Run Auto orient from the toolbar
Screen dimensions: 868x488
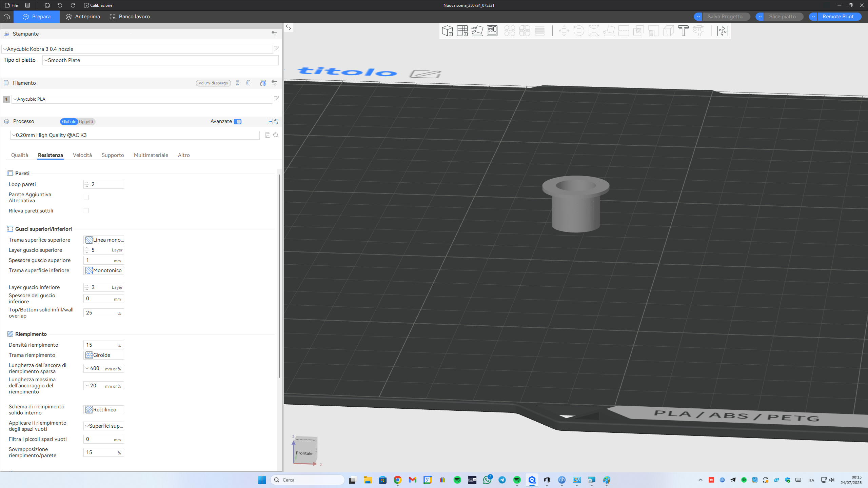(477, 31)
